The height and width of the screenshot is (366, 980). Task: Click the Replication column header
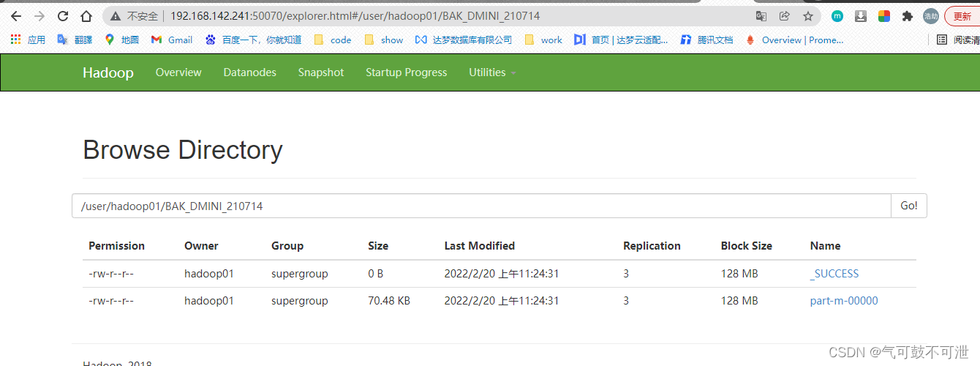pos(652,246)
